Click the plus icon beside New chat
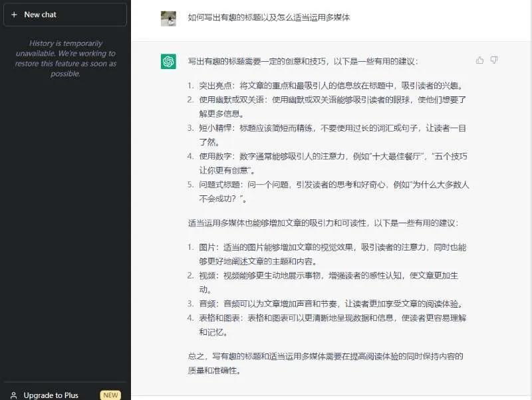 click(14, 15)
